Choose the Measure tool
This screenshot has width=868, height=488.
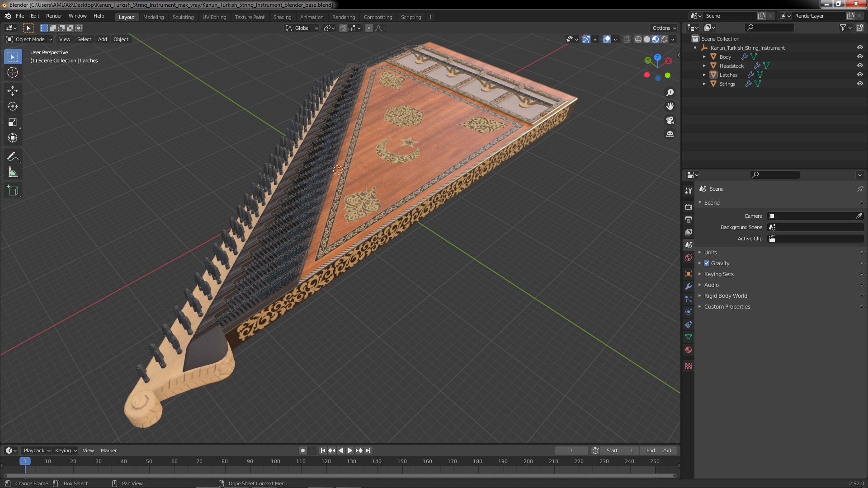pyautogui.click(x=13, y=173)
